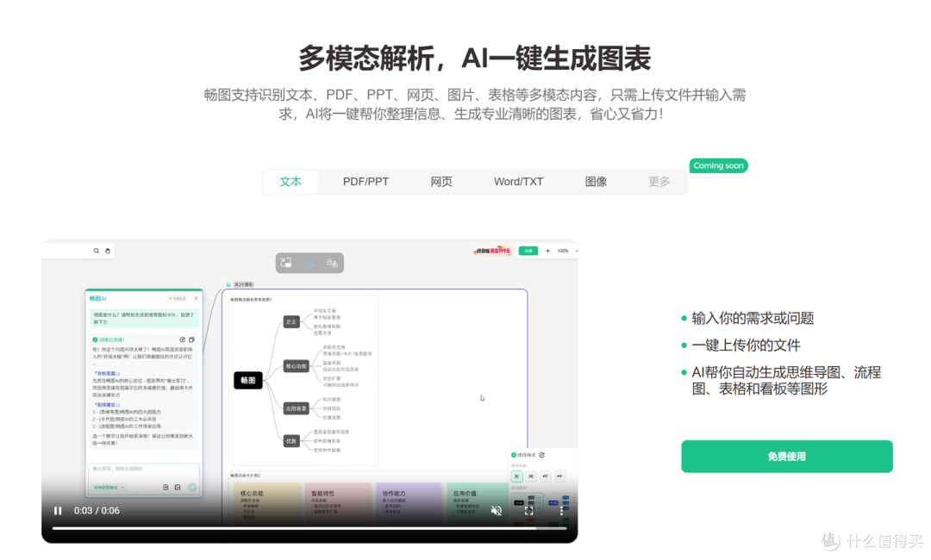
Task: Select the 文本 tab
Action: click(x=291, y=182)
